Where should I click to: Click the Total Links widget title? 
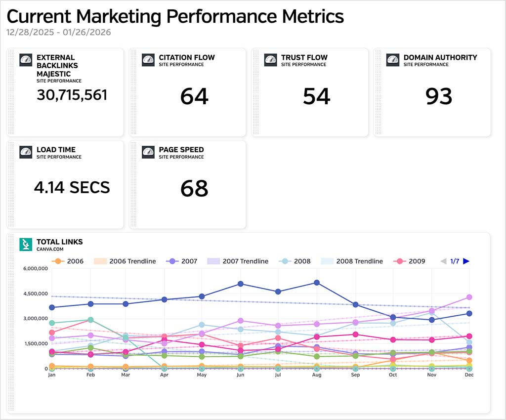60,242
